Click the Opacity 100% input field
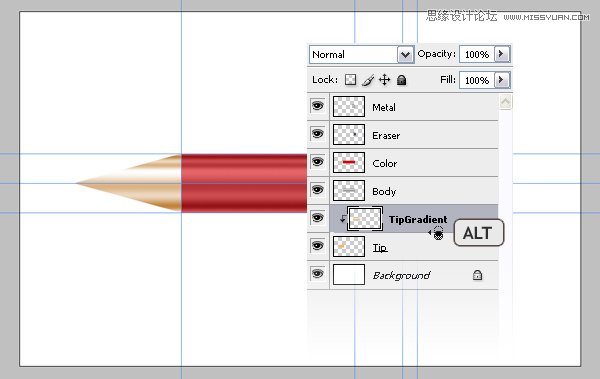Viewport: 600px width, 379px height. [477, 54]
